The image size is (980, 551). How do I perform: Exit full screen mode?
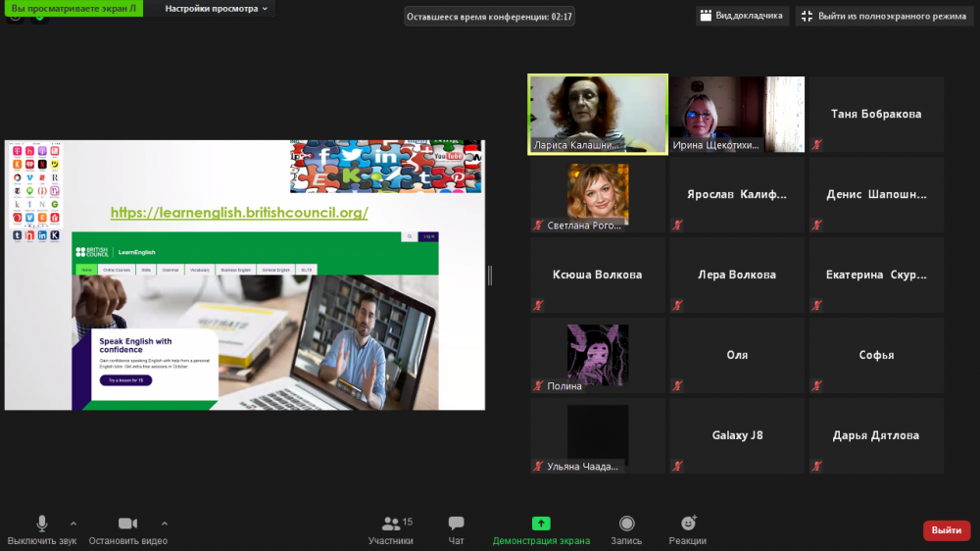coord(885,16)
